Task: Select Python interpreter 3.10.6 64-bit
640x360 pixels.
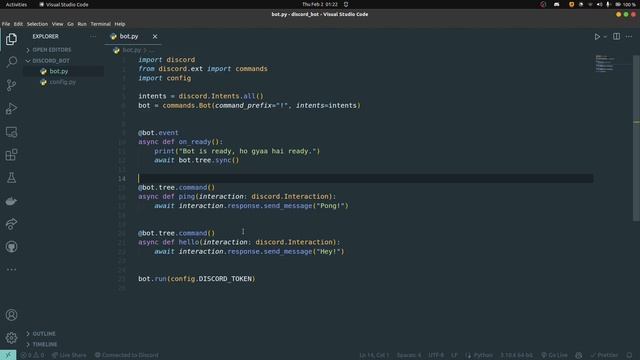Action: tap(516, 355)
